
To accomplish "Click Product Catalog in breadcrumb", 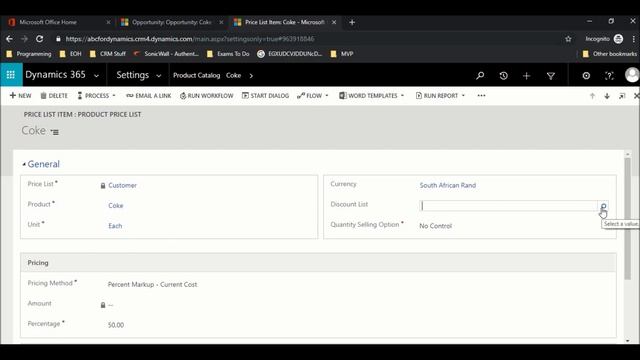I will pos(196,76).
